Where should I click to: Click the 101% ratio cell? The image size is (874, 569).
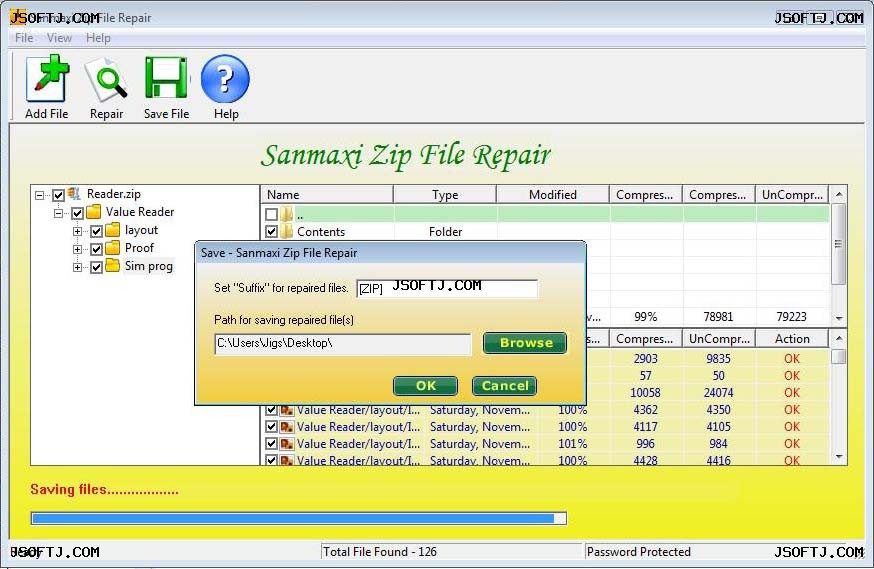tap(572, 444)
